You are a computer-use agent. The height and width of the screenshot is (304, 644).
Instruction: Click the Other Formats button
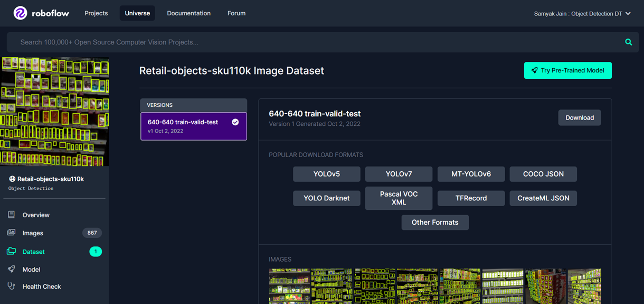point(435,223)
